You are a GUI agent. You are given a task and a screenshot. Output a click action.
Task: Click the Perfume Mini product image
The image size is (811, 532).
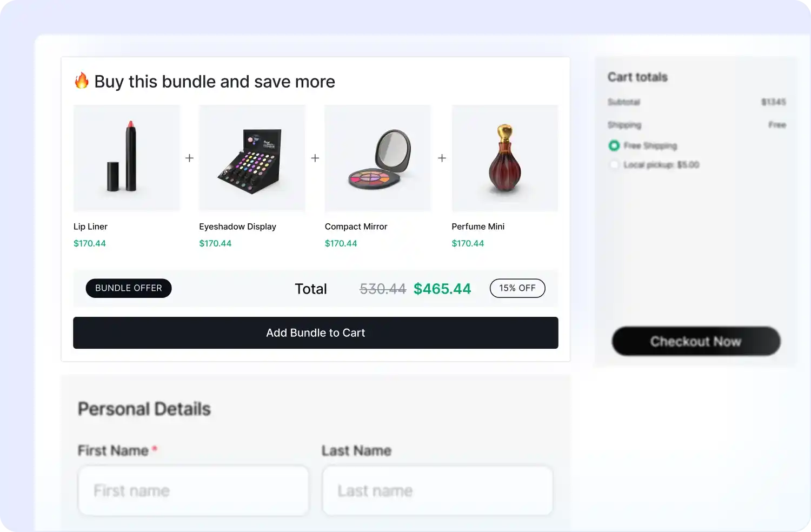[x=504, y=158]
